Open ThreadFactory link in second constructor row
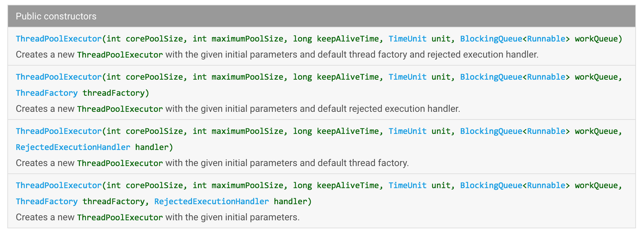 coord(46,93)
